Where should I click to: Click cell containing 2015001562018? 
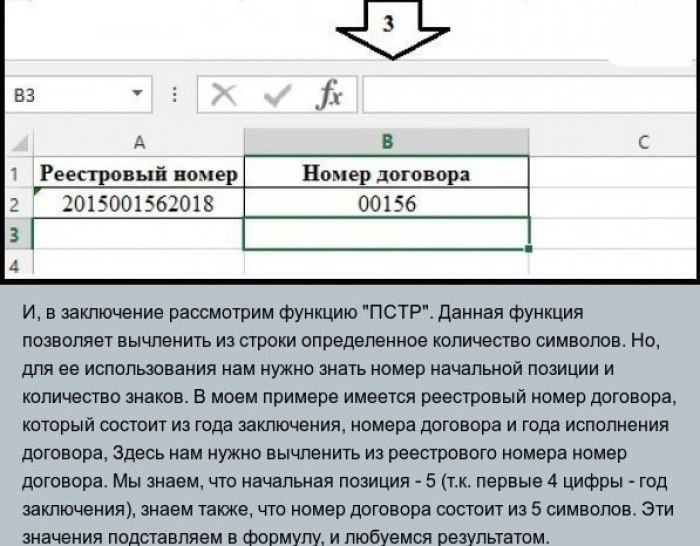point(138,204)
